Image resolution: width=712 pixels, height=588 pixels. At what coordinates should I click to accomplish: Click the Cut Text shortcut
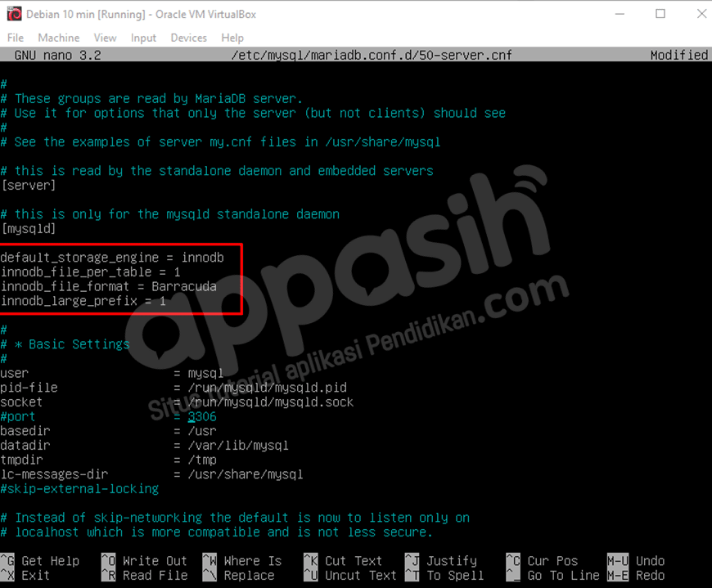click(356, 561)
